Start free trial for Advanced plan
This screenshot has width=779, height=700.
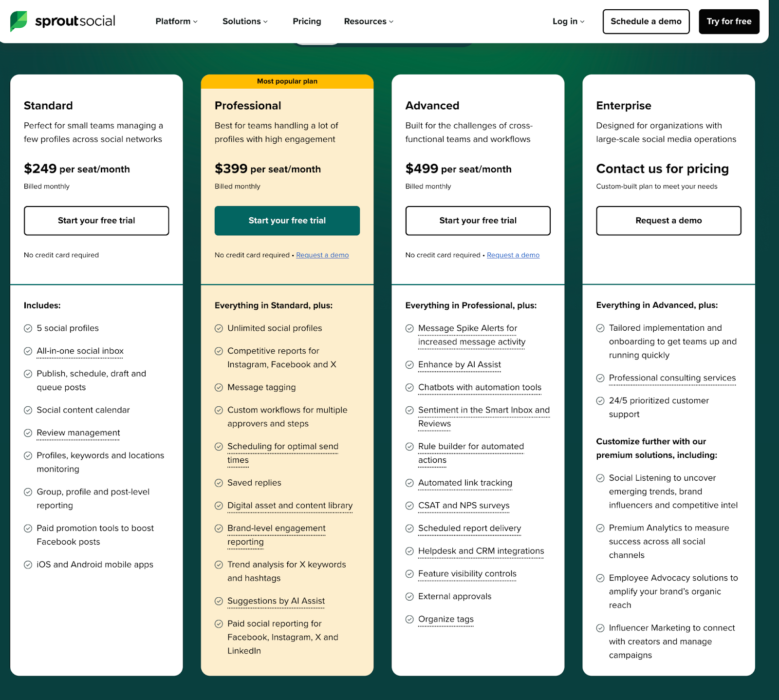click(478, 221)
